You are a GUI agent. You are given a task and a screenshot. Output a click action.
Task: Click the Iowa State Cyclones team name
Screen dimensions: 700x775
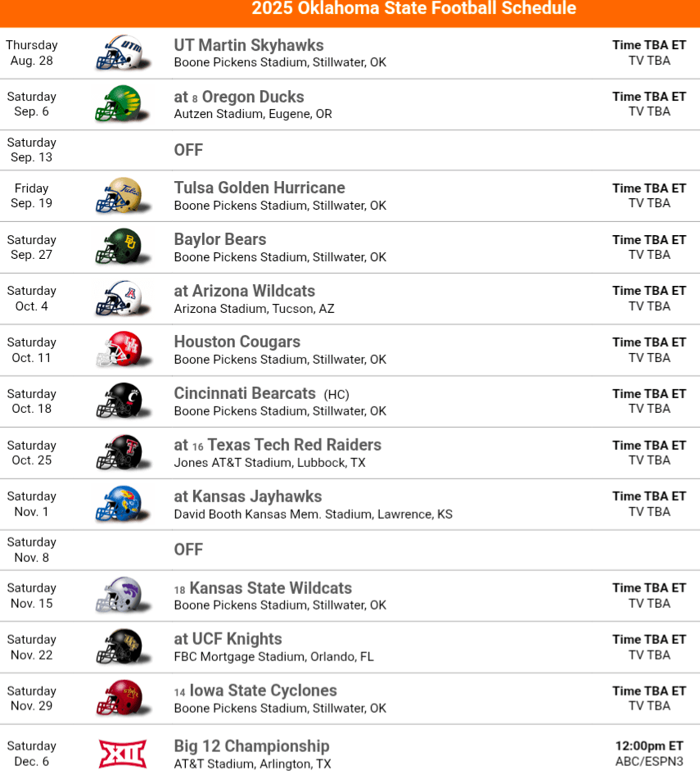263,691
